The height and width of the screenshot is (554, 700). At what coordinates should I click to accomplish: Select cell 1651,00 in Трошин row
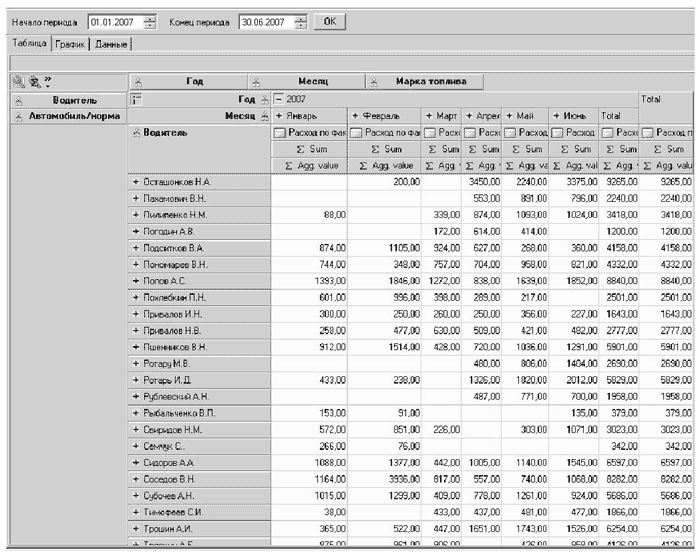(482, 529)
